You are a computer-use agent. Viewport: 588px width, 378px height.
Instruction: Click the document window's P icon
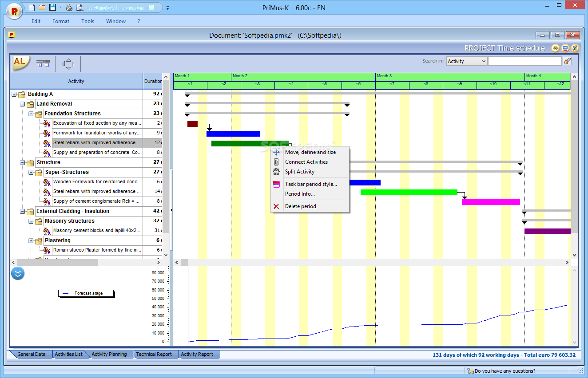pos(12,35)
